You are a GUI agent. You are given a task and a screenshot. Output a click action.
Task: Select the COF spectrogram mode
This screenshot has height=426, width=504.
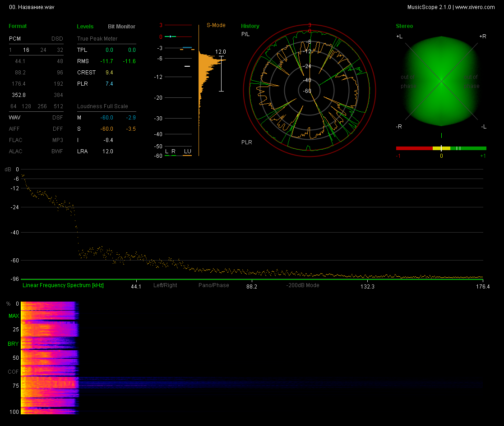(x=13, y=372)
